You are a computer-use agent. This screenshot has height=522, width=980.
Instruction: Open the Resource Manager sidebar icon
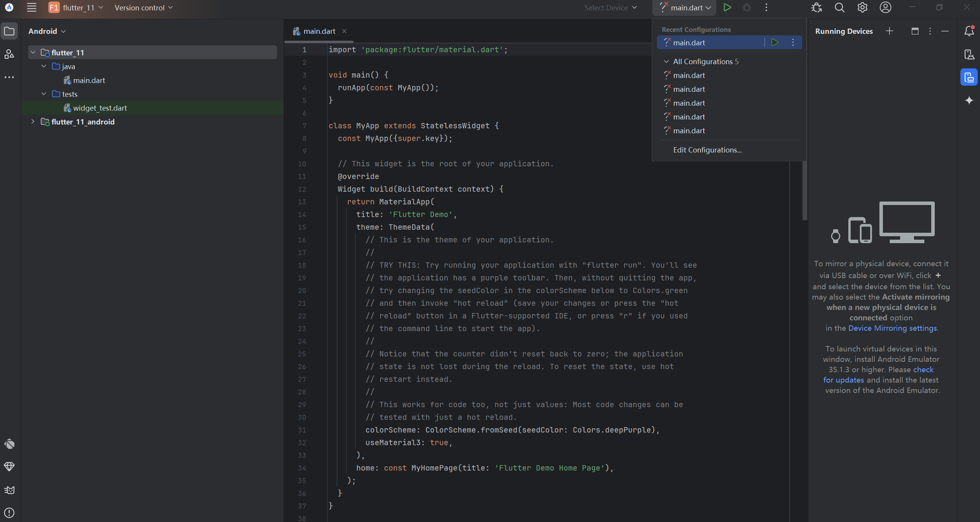[x=9, y=54]
